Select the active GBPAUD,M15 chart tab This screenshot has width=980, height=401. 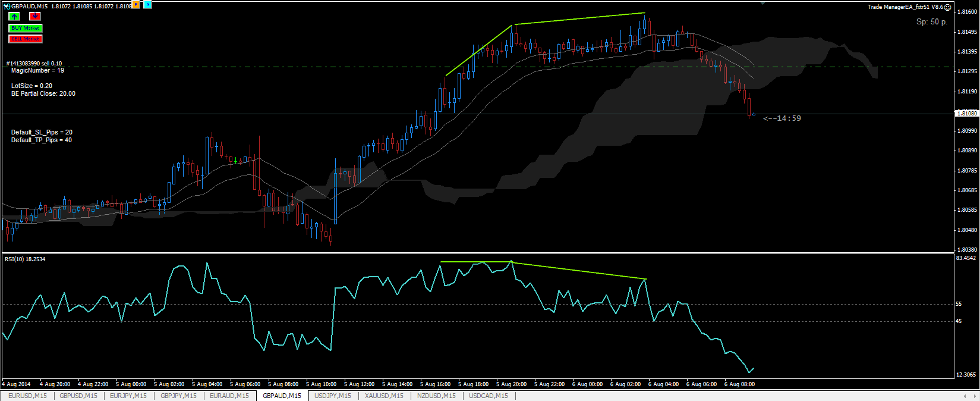[282, 396]
